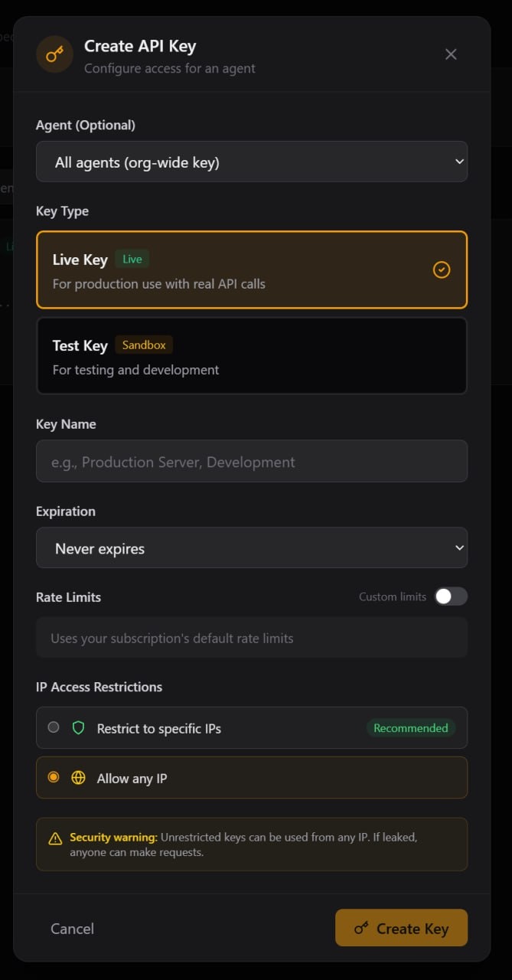Screen dimensions: 512x980
Task: Click the Recommended badge
Action: click(x=411, y=728)
